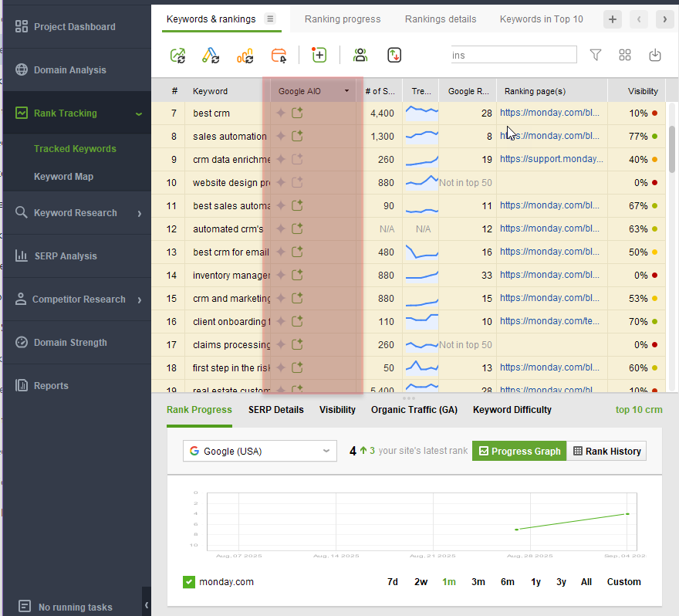Click the Domain Analysis globe icon
This screenshot has height=616, width=679.
(22, 69)
